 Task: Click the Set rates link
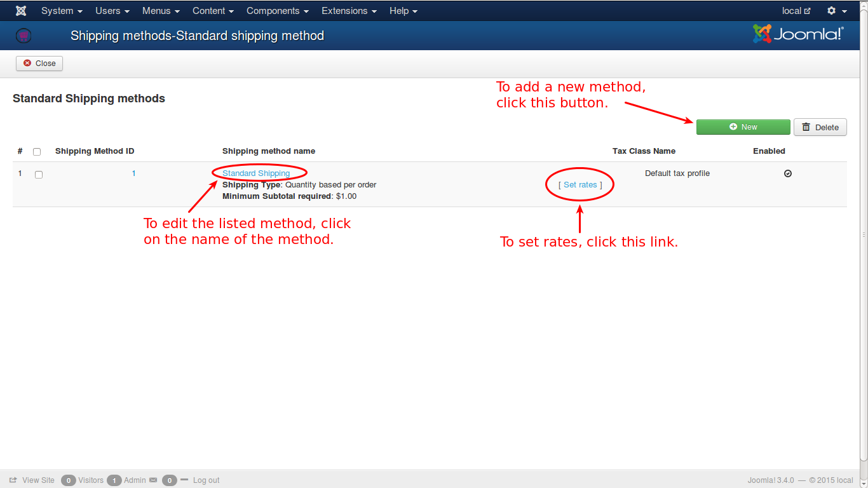580,185
